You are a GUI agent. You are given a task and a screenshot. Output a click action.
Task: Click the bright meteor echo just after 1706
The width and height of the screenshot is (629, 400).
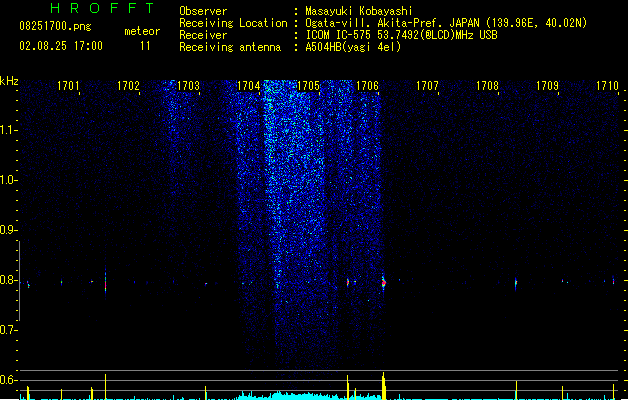click(x=383, y=282)
